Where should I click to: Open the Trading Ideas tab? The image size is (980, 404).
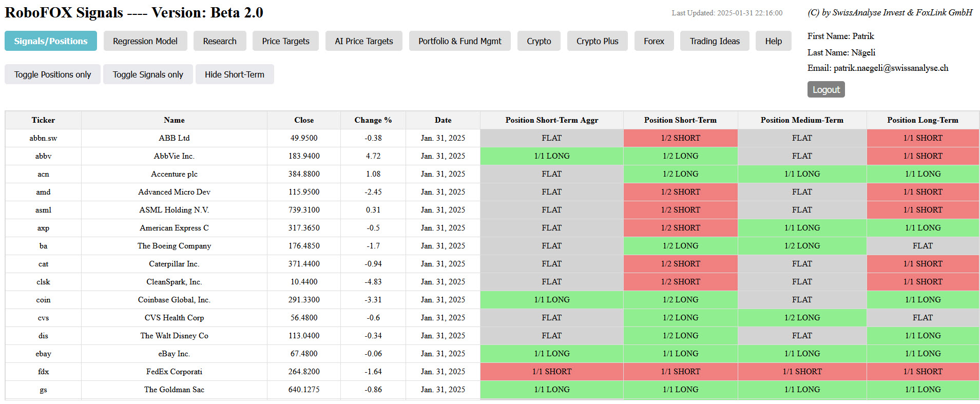click(715, 41)
